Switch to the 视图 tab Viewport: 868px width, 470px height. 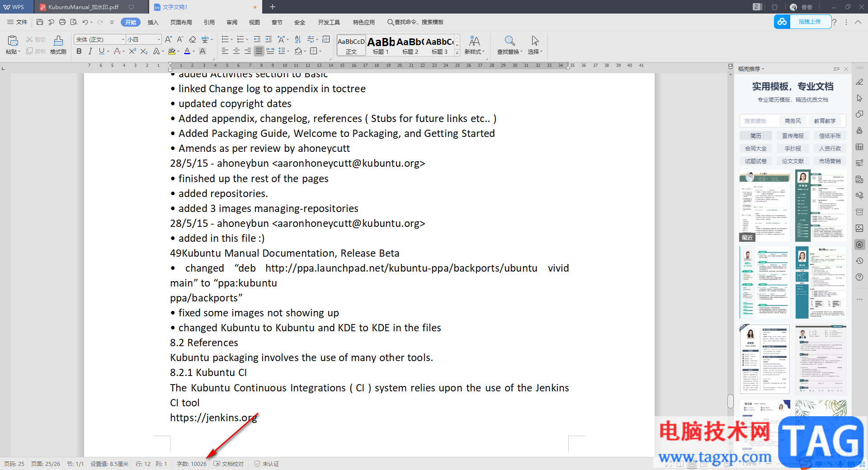255,22
